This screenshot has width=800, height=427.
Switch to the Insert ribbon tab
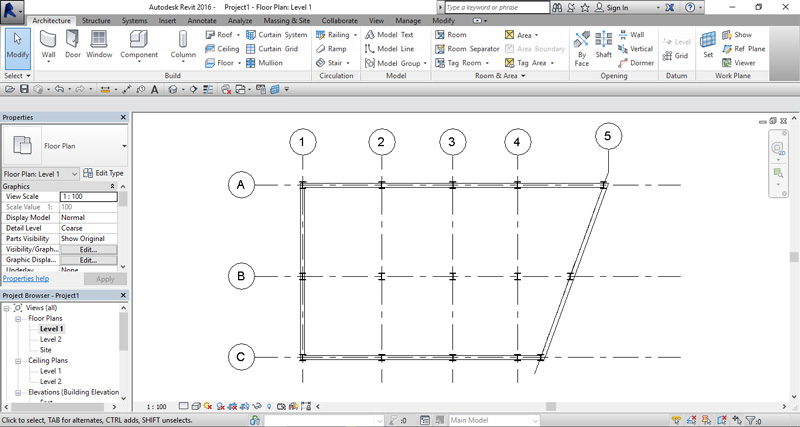point(167,21)
